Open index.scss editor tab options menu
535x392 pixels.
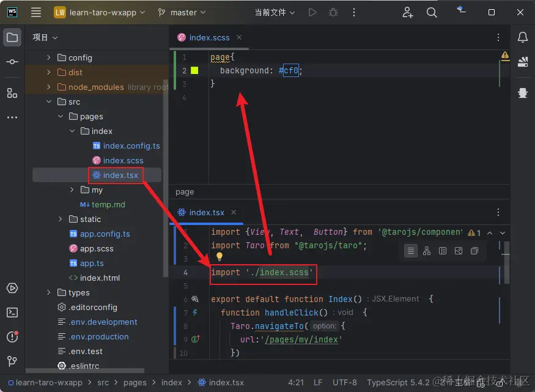(498, 37)
